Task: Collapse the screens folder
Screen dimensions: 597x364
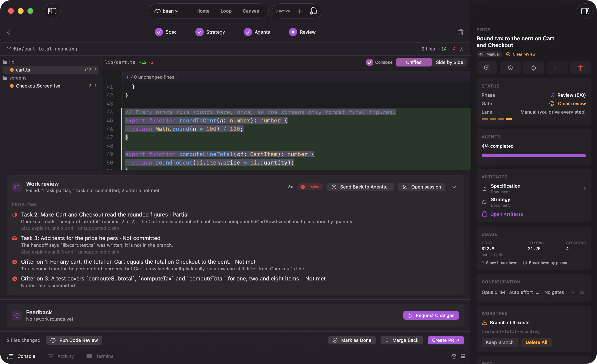Action: pos(15,78)
